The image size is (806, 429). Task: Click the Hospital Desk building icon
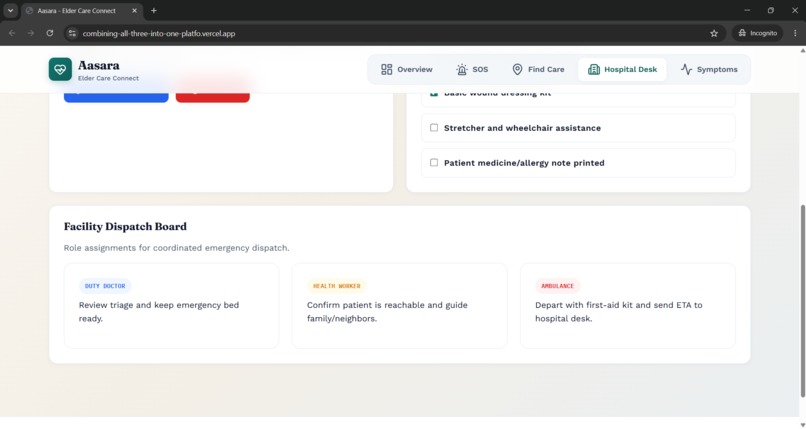594,69
